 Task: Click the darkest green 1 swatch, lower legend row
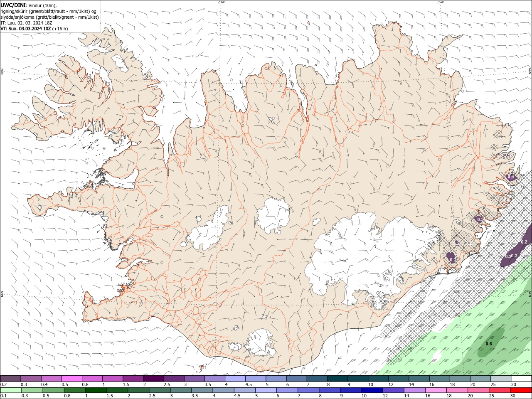point(96,390)
